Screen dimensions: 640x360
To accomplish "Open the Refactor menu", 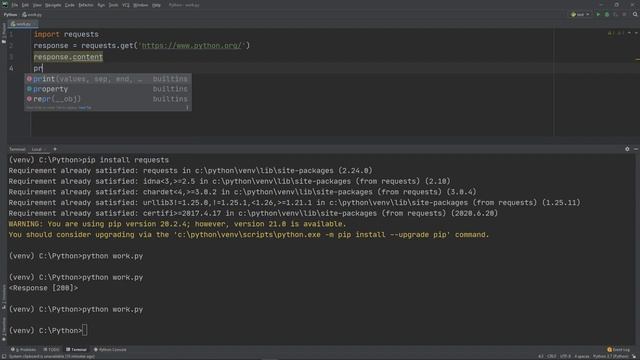I will click(86, 5).
